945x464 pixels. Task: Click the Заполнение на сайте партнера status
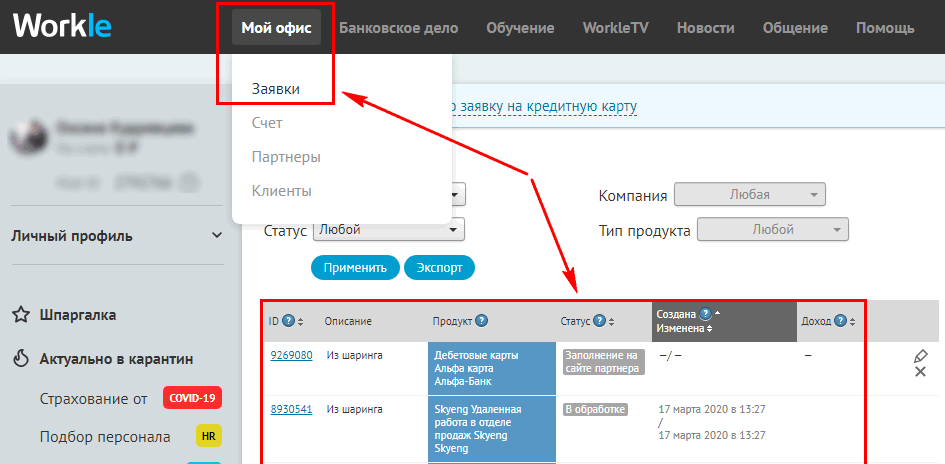[x=604, y=362]
